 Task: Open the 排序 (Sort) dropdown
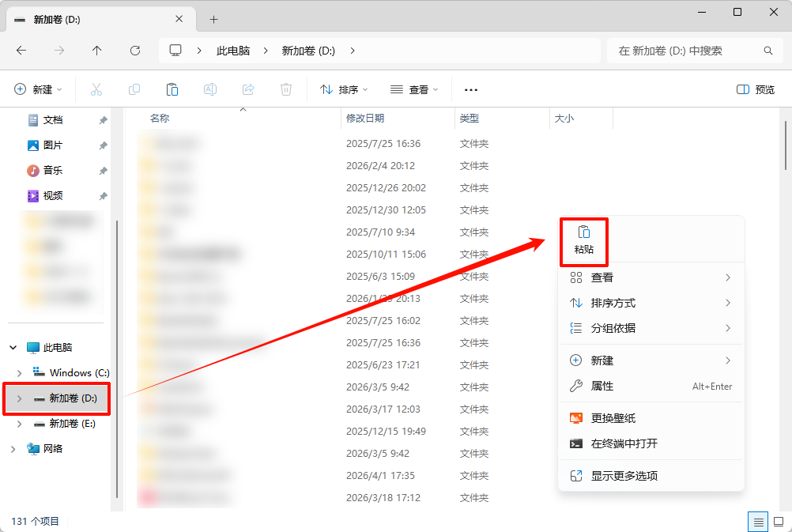click(x=342, y=89)
